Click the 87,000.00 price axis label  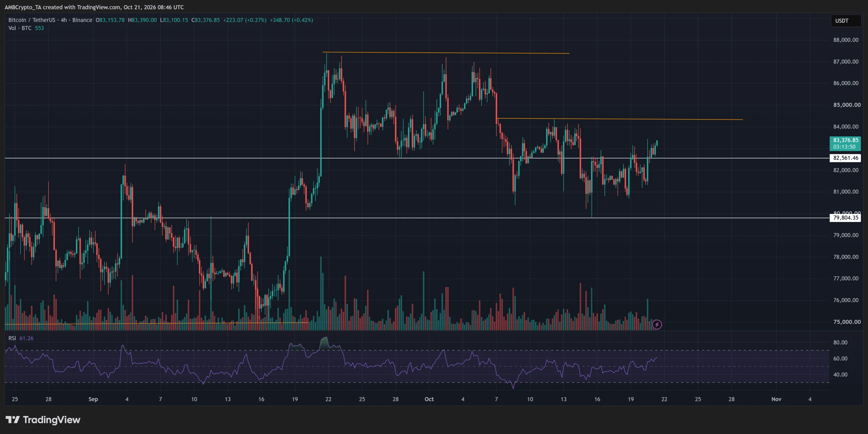[x=846, y=62]
